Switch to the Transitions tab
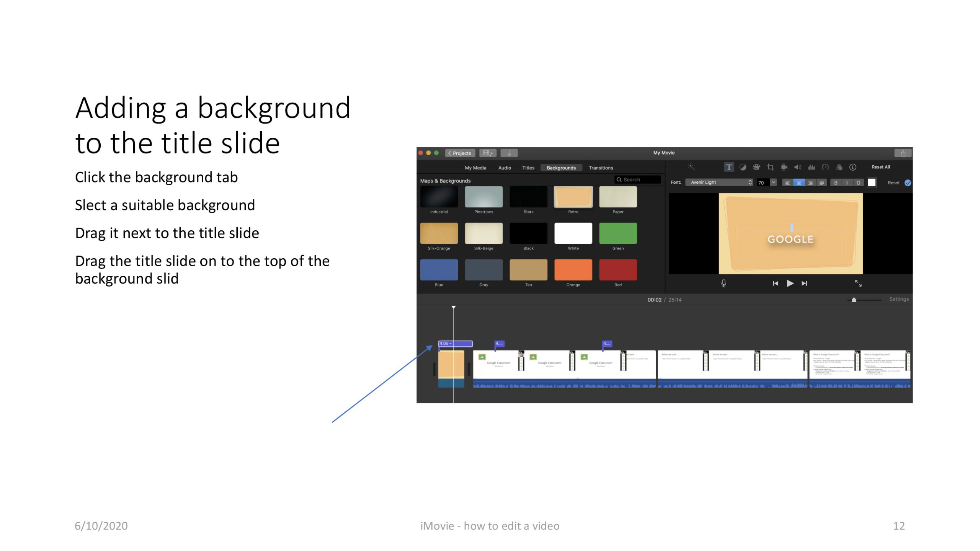The image size is (980, 551). pos(601,168)
